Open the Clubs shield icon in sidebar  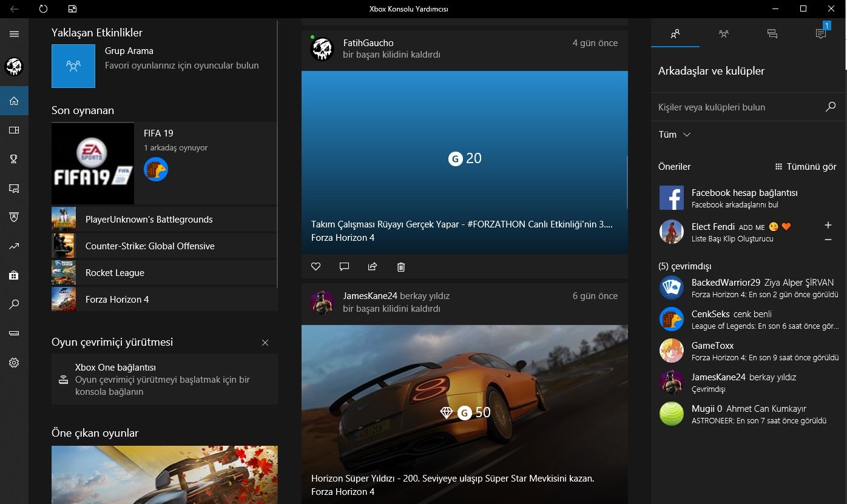pyautogui.click(x=14, y=217)
